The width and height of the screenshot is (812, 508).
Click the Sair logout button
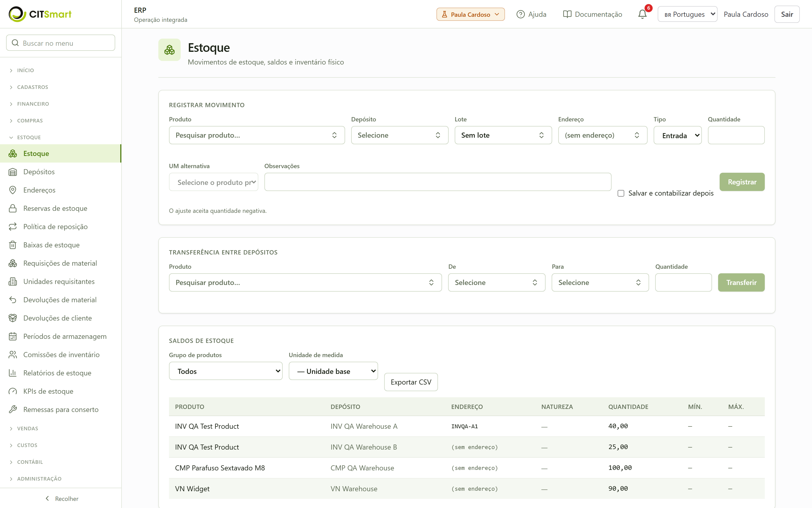(x=787, y=14)
